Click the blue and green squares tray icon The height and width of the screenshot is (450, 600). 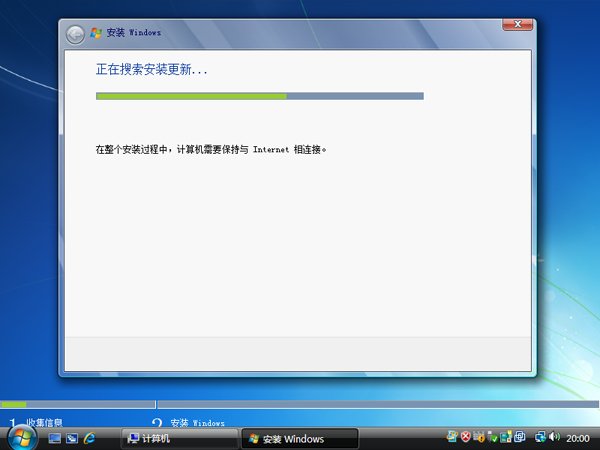tap(505, 437)
